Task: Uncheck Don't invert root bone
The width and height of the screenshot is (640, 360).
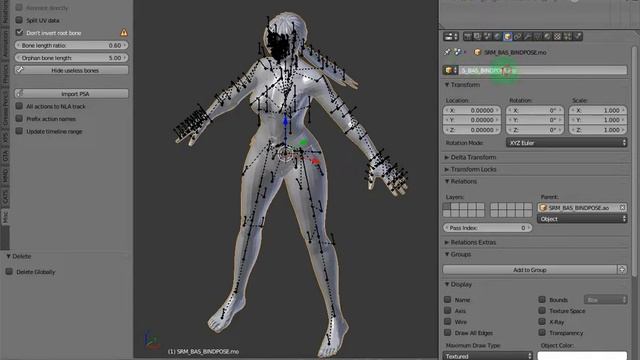Action: [x=19, y=32]
